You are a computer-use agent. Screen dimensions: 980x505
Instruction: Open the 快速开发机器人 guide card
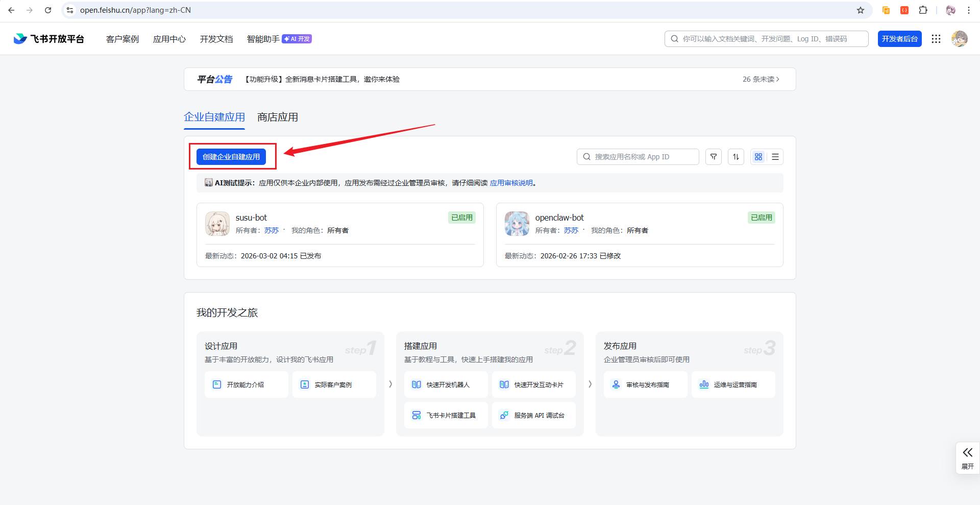[446, 384]
